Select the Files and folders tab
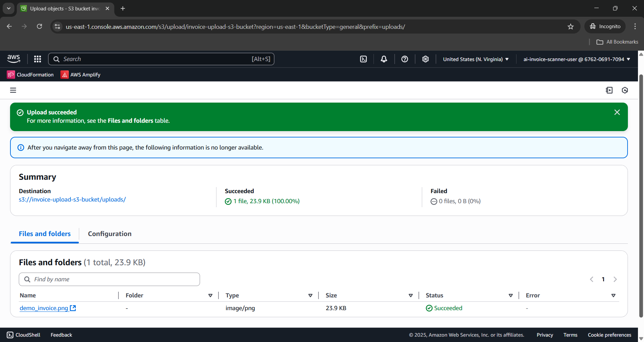This screenshot has width=644, height=342. pyautogui.click(x=45, y=234)
